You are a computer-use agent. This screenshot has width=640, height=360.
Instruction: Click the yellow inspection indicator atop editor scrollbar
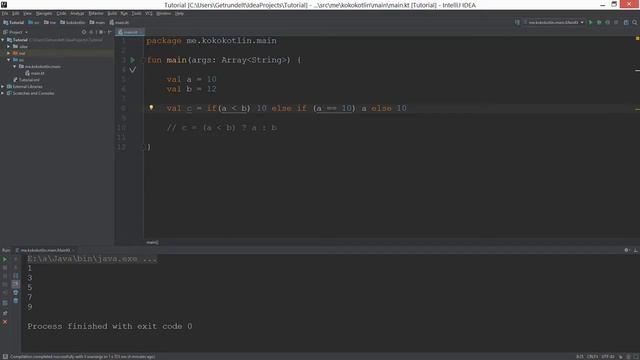[x=637, y=38]
